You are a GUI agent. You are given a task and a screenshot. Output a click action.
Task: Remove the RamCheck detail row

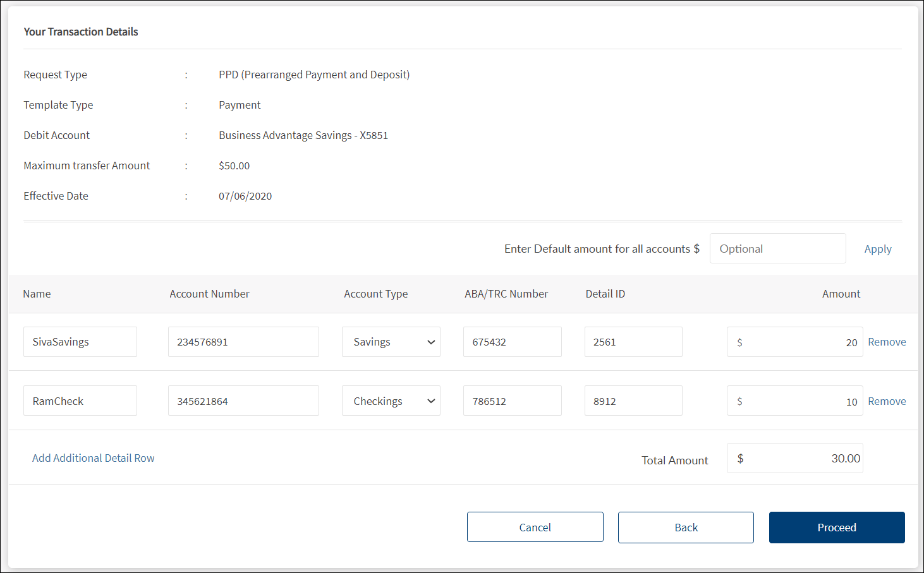coord(886,401)
